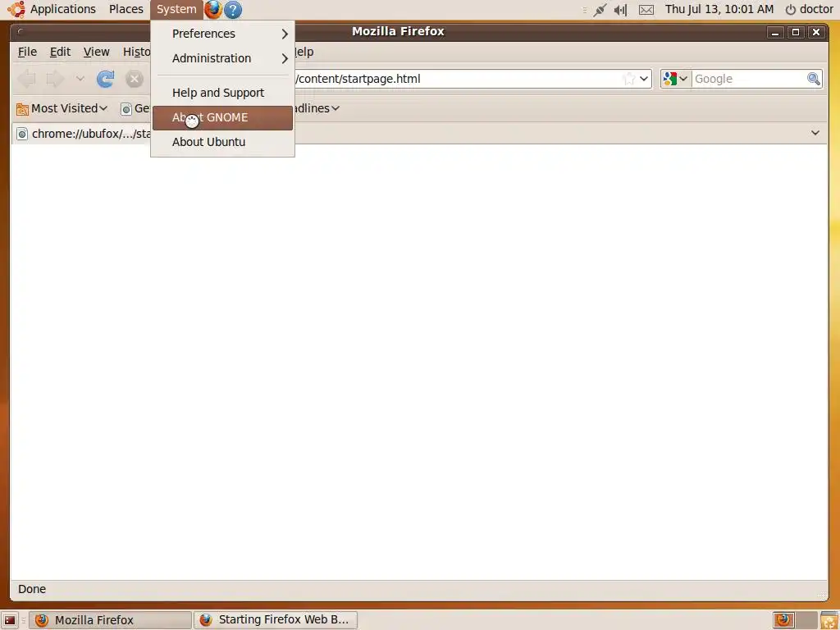The image size is (840, 630).
Task: Click the Done status bar text
Action: click(x=32, y=589)
